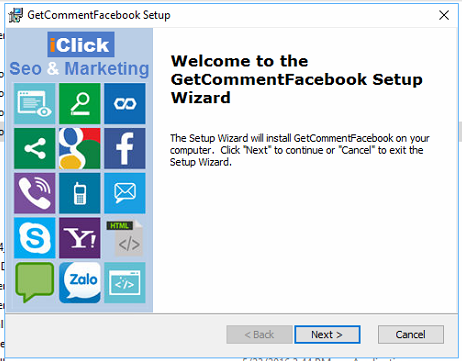Click the webpage view eye icon
The height and width of the screenshot is (361, 462).
(35, 104)
